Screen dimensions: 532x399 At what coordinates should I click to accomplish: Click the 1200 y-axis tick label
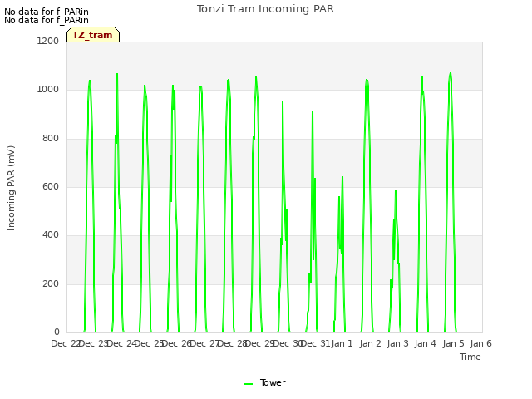tap(48, 41)
